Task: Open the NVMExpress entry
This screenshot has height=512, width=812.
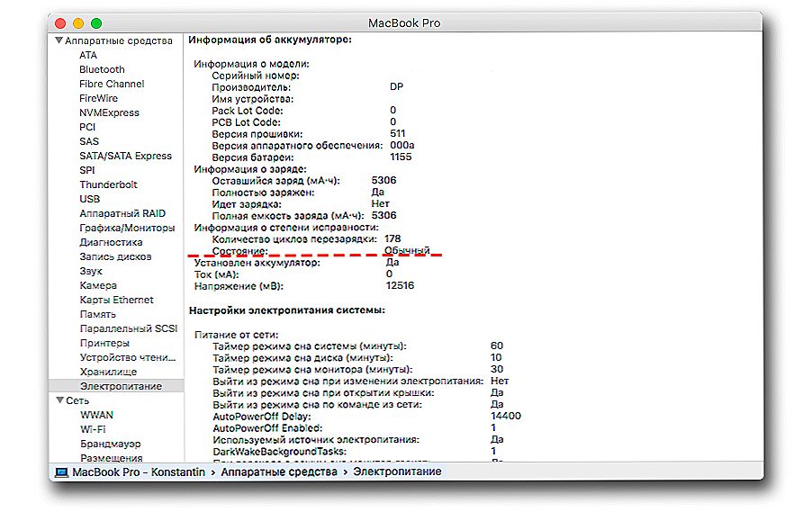Action: (x=109, y=112)
